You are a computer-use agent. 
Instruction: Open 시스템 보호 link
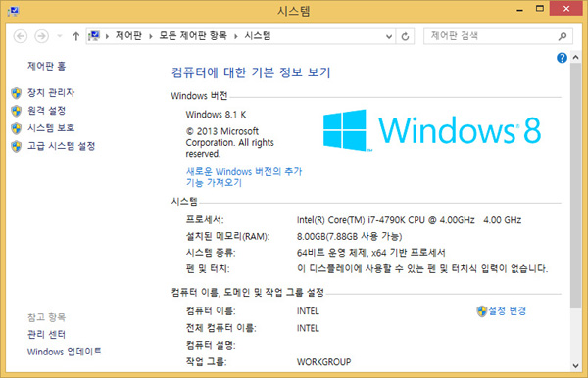pos(51,128)
